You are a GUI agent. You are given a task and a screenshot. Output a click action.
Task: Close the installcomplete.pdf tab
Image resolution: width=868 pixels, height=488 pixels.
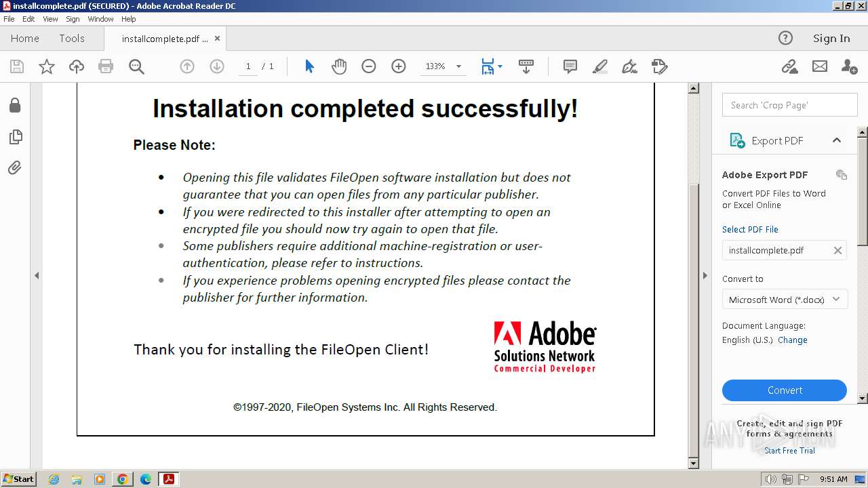tap(217, 39)
